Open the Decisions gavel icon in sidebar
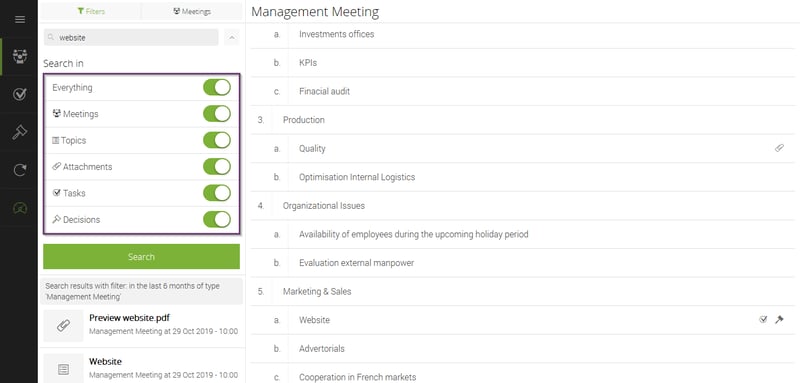 (19, 132)
